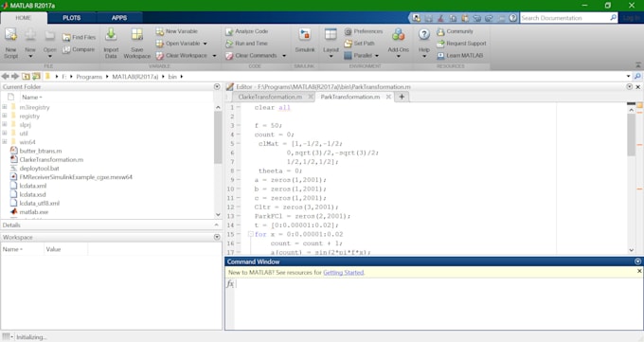Viewport: 644px width, 342px height.
Task: Switch to the PLOTS tab
Action: pos(71,18)
